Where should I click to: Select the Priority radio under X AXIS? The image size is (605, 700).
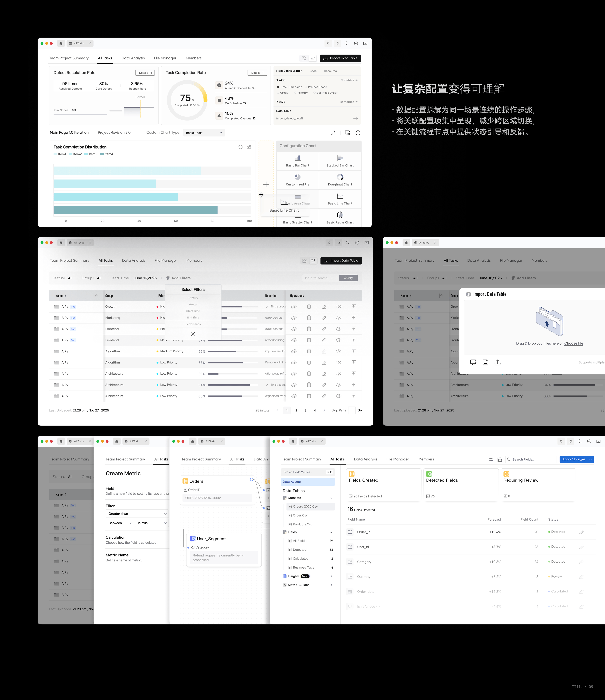295,93
